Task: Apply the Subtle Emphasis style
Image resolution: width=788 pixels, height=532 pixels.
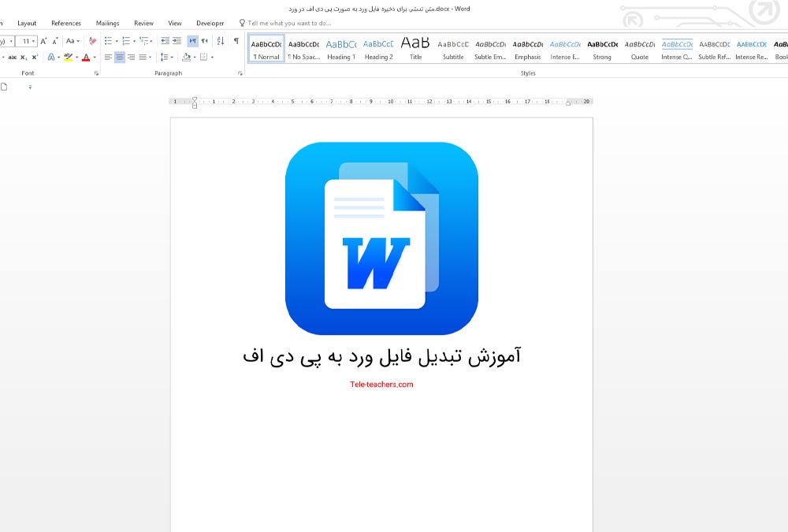Action: 490,49
